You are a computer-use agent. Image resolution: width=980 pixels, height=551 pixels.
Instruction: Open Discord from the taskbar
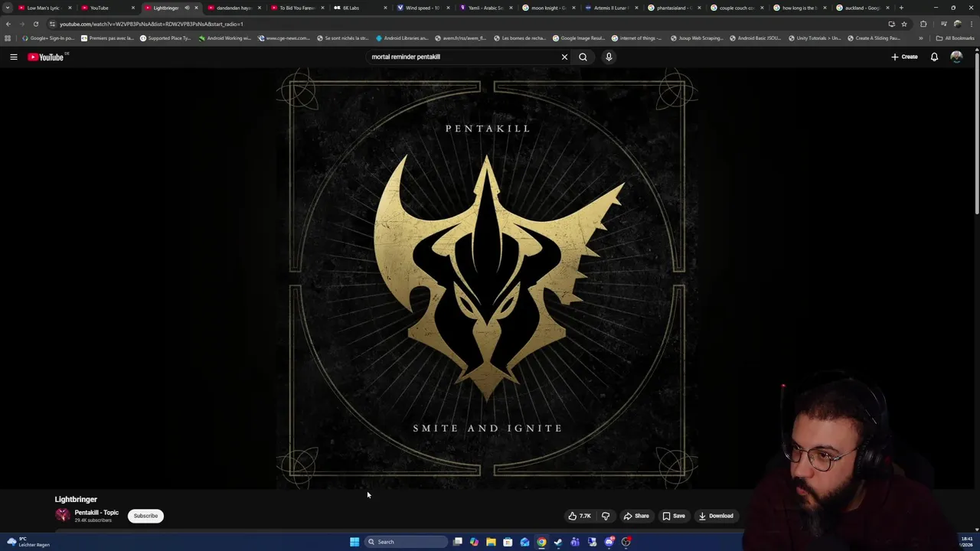pos(609,542)
